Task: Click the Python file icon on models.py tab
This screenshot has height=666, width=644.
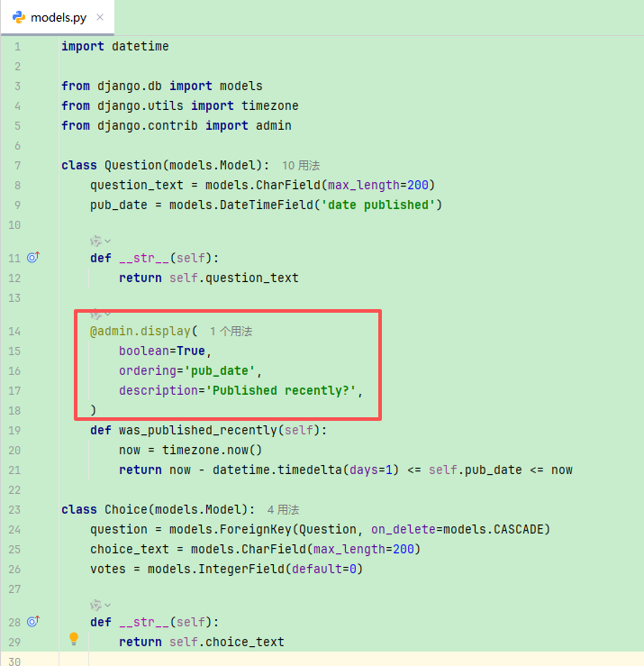Action: pyautogui.click(x=19, y=17)
